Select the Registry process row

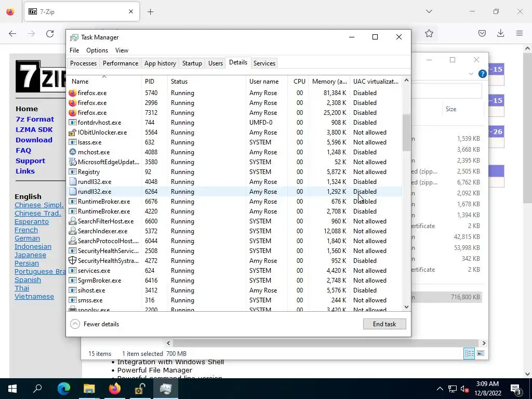(x=234, y=172)
